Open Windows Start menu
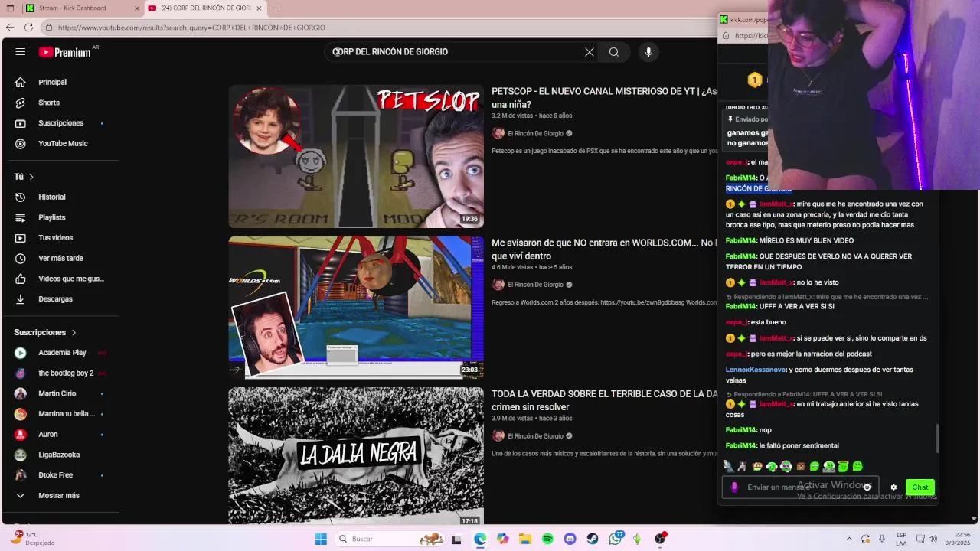The height and width of the screenshot is (551, 980). coord(321,539)
